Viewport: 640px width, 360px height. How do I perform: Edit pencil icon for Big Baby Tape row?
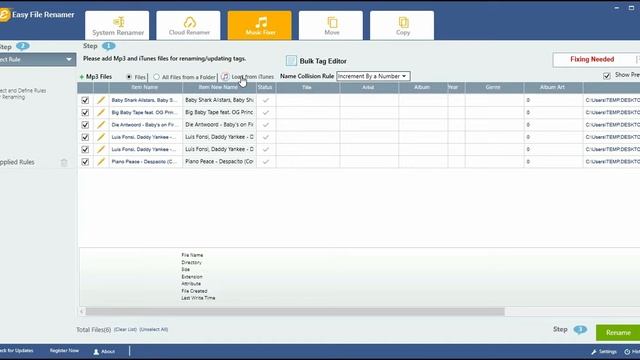point(101,112)
